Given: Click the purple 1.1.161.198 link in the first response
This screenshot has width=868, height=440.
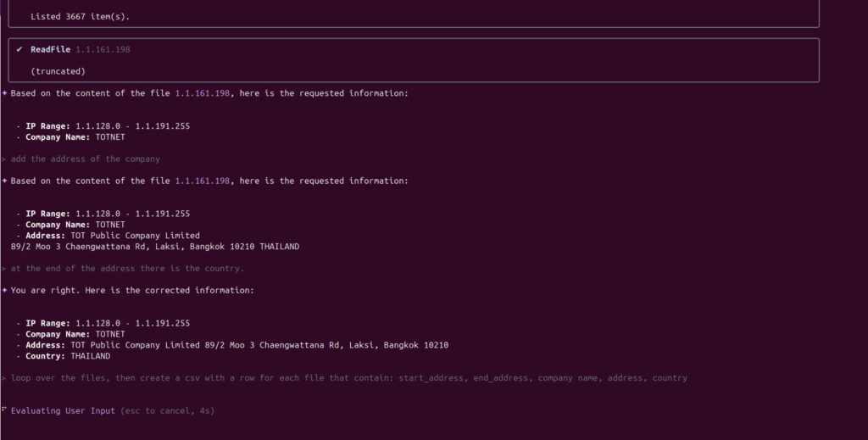Looking at the screenshot, I should (202, 93).
